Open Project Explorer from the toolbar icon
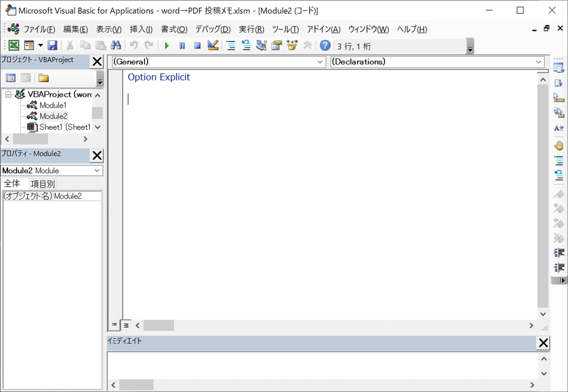The width and height of the screenshot is (568, 392). coord(261,45)
